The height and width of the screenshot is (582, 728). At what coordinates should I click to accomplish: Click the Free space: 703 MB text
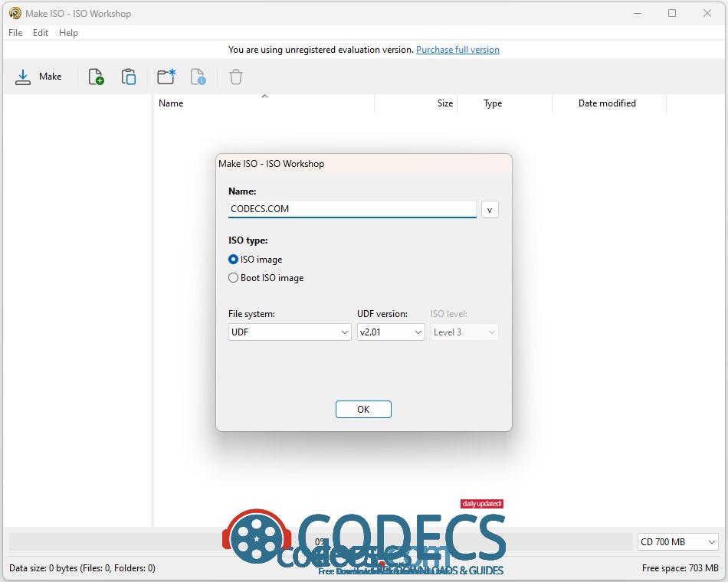click(680, 568)
